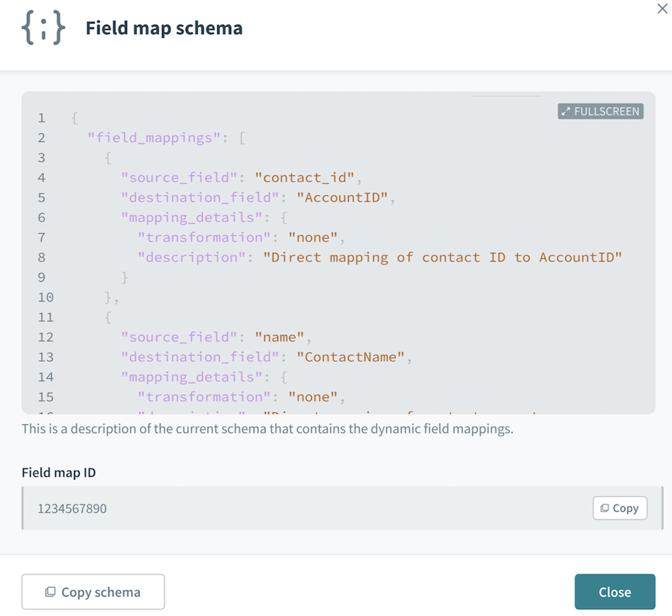Click the Field map schema dialog title

(164, 29)
